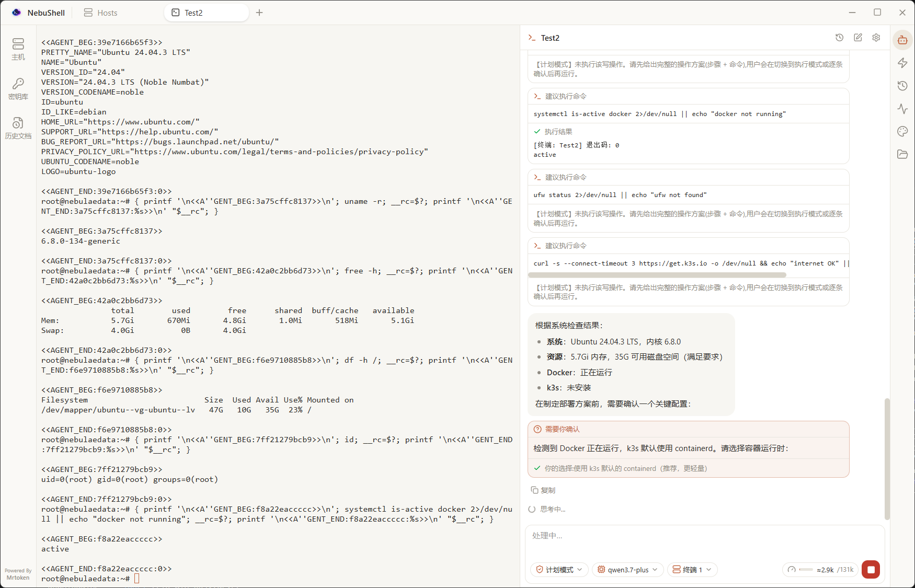This screenshot has width=915, height=588.
Task: Click the token usage indicator ≈2.9k/131k
Action: (820, 570)
